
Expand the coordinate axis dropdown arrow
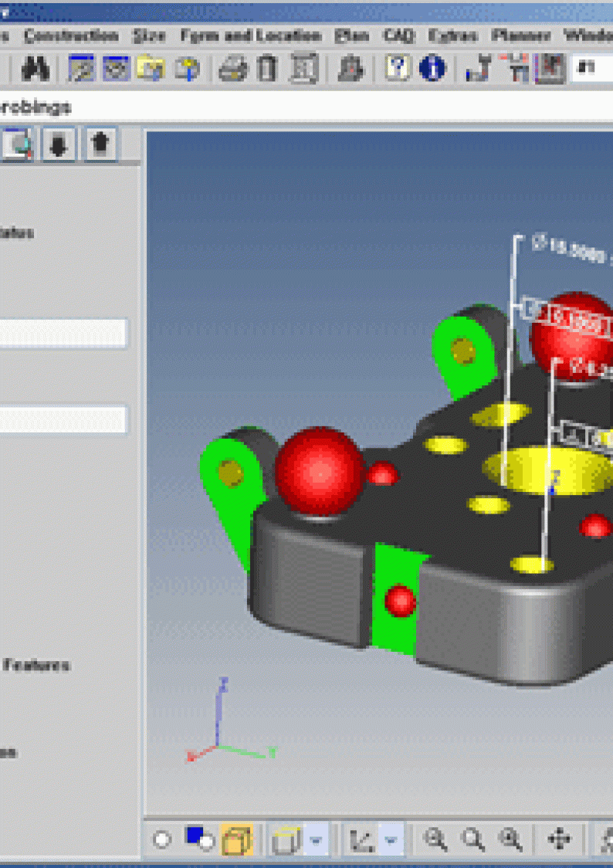click(391, 839)
